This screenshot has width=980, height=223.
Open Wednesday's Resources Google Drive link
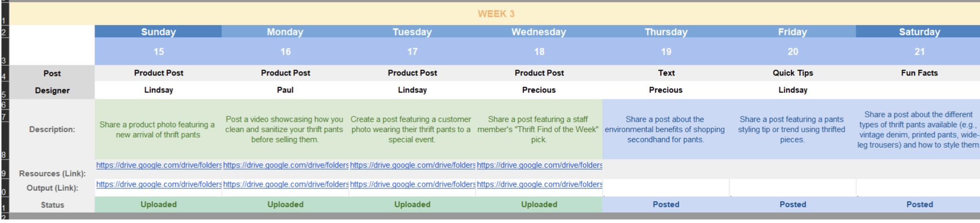coord(539,165)
